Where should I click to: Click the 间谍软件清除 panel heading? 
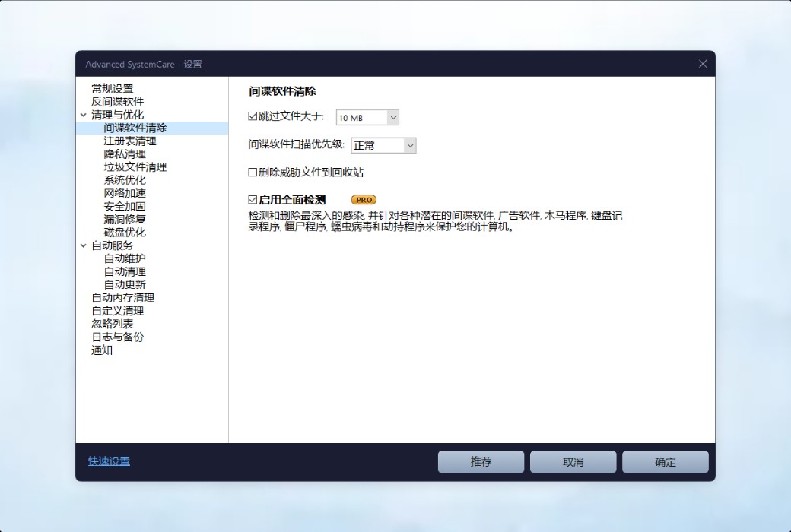pos(282,91)
